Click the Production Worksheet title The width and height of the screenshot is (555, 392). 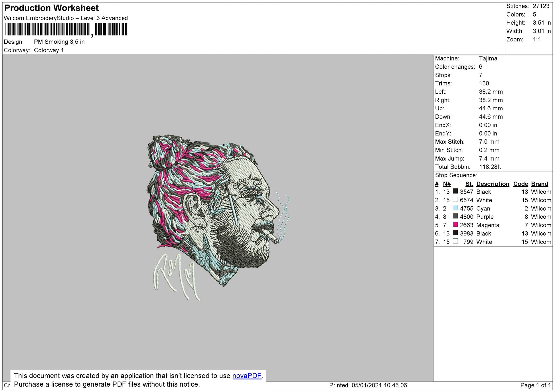pos(52,8)
